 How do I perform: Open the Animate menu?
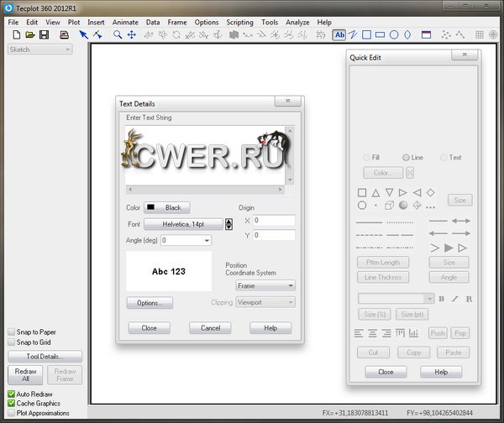125,22
